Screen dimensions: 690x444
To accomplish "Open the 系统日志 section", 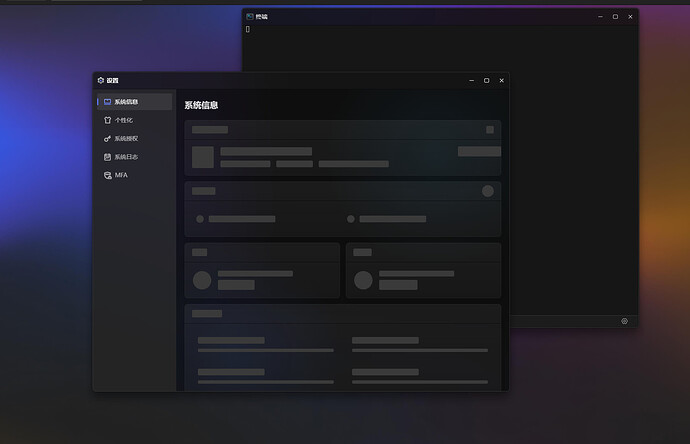I will coord(134,157).
